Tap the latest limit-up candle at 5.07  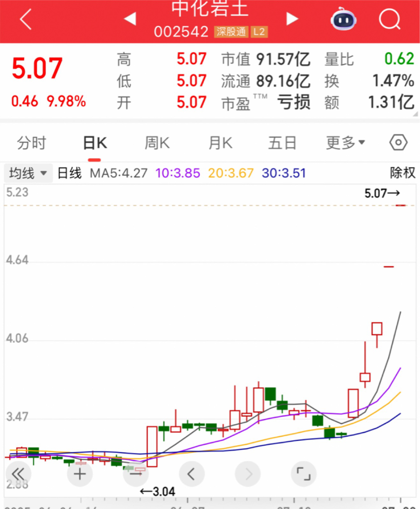pyautogui.click(x=401, y=205)
